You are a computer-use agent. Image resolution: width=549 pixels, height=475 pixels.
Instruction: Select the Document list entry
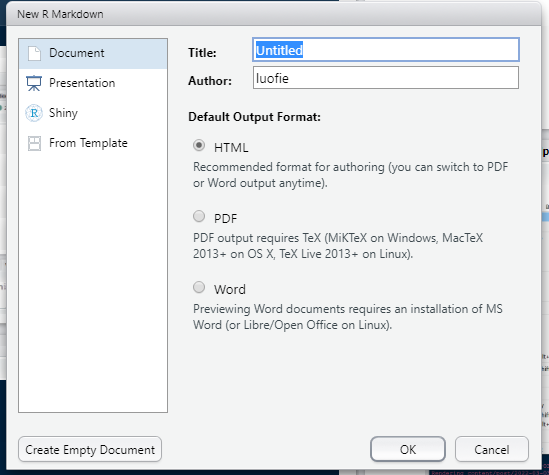pos(93,54)
